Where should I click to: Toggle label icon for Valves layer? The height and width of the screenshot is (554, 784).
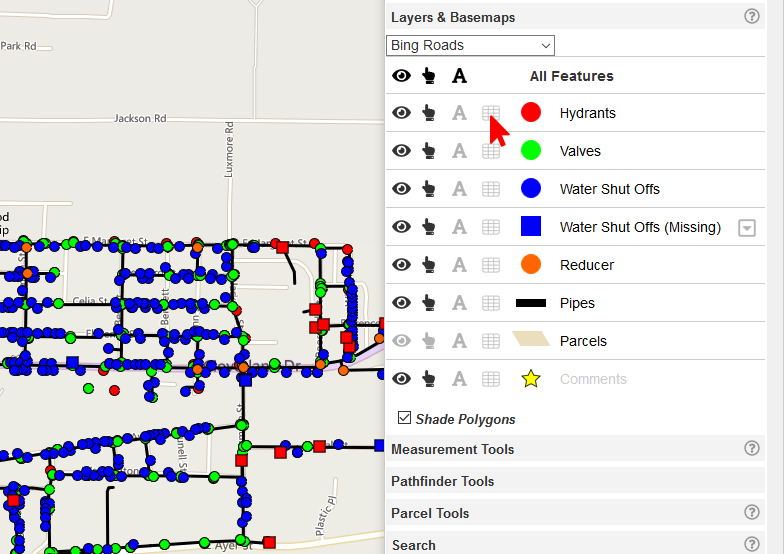click(x=459, y=151)
